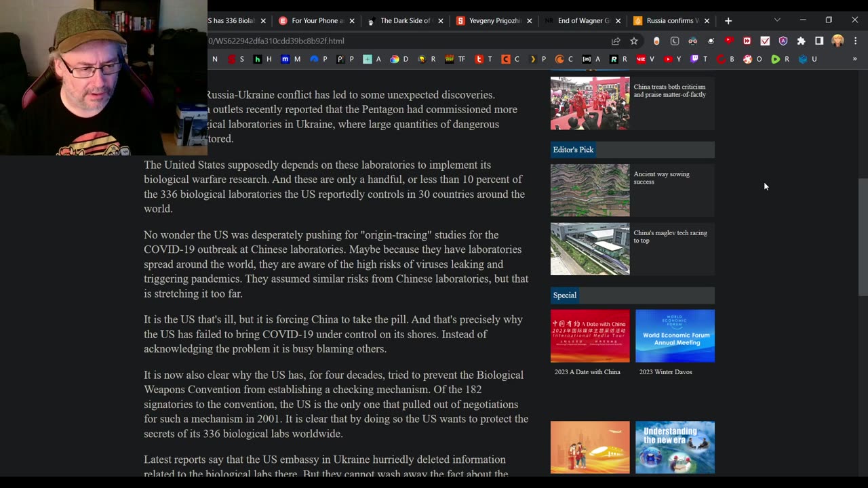Open the 'V' bookmark with red icon
The width and height of the screenshot is (868, 488).
pos(646,59)
